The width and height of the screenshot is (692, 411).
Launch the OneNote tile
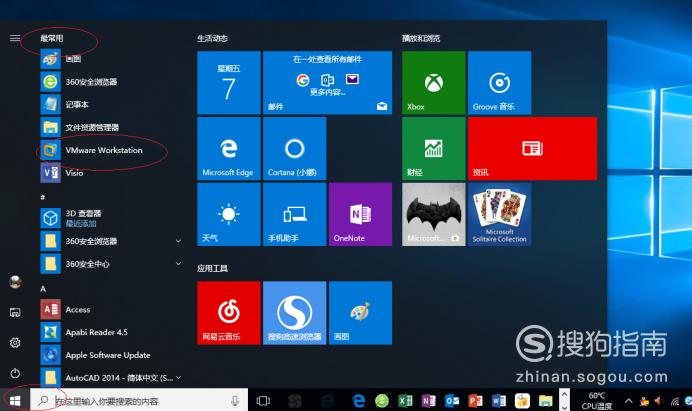[360, 214]
